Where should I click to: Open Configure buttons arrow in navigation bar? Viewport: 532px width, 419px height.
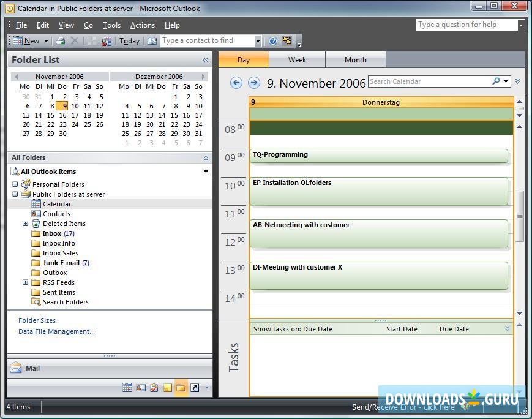207,387
